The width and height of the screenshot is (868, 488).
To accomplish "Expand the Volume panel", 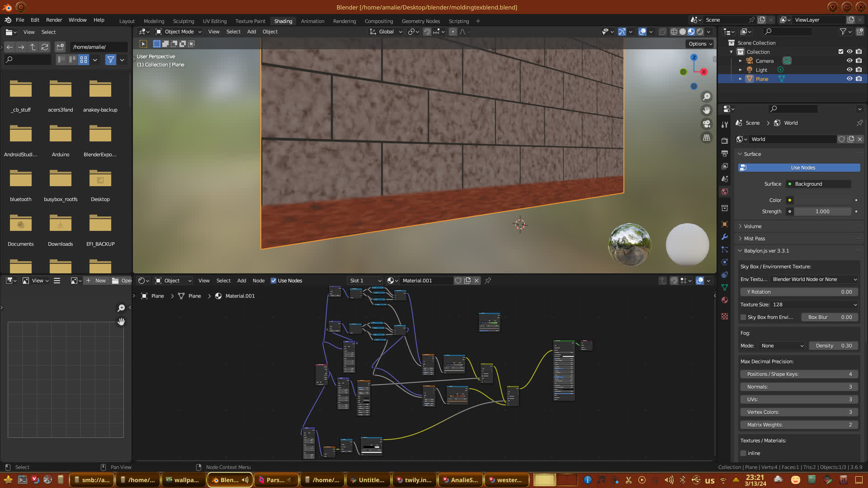I will pyautogui.click(x=753, y=226).
